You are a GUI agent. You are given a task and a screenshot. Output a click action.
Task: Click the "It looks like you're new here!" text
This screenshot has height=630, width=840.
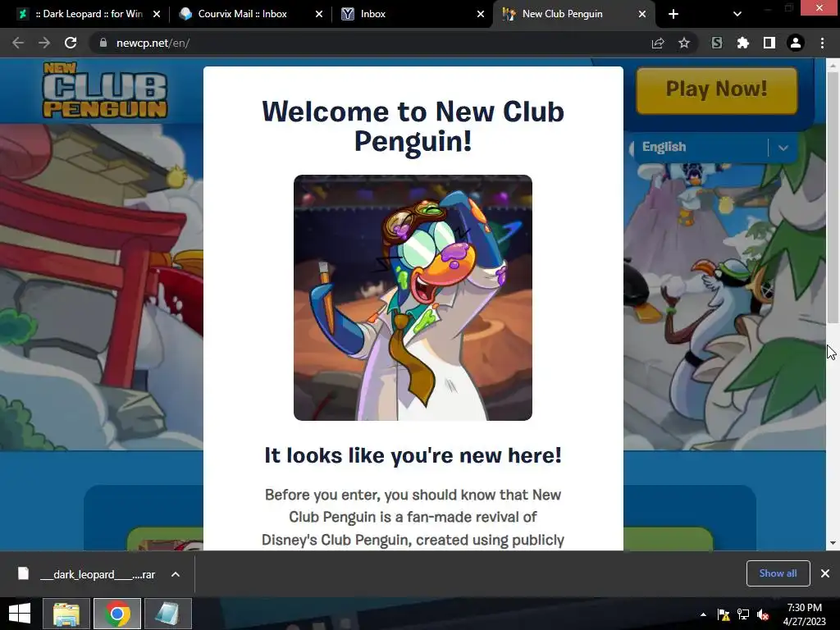[x=413, y=455]
